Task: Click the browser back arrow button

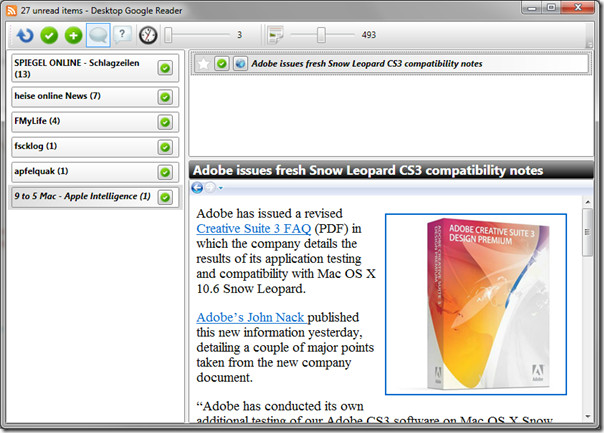Action: [x=197, y=188]
